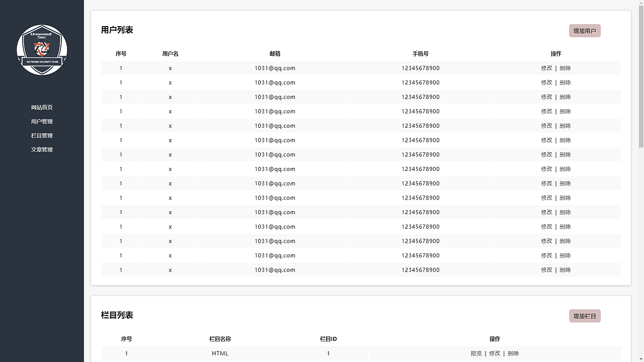This screenshot has height=362, width=644.
Task: Click 修改 in the last user row
Action: click(x=546, y=270)
